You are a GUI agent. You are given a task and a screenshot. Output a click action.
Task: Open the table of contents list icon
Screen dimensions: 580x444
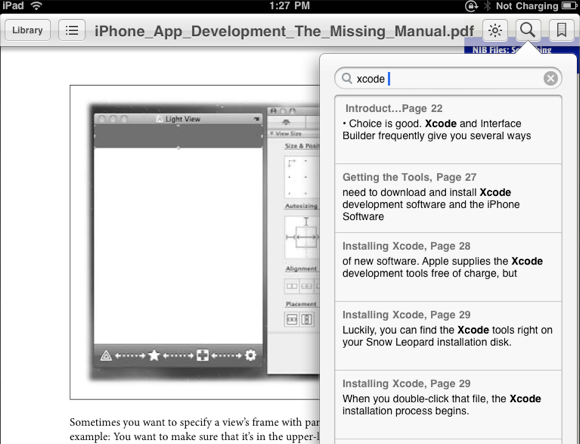72,30
